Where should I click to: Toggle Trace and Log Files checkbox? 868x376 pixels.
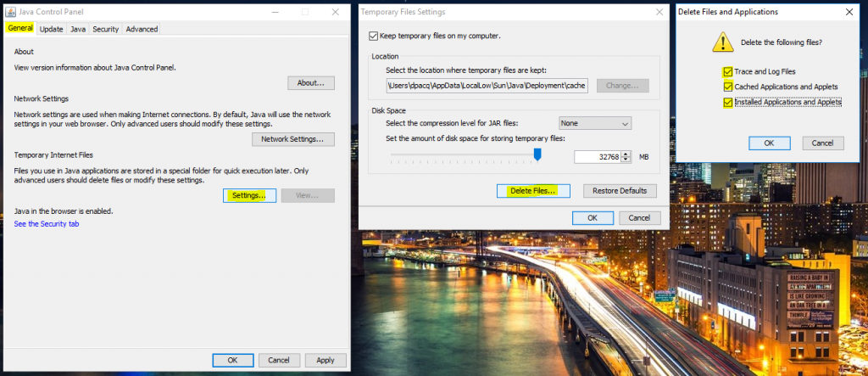click(727, 71)
